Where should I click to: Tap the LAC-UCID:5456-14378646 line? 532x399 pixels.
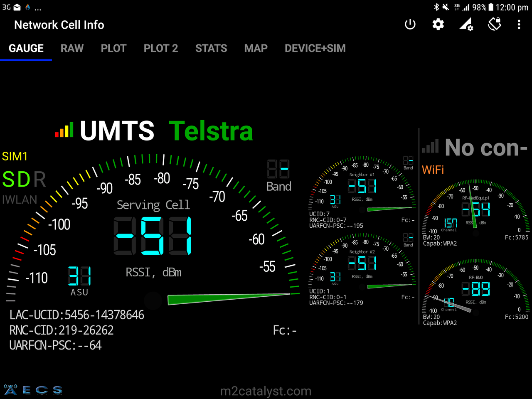point(77,315)
